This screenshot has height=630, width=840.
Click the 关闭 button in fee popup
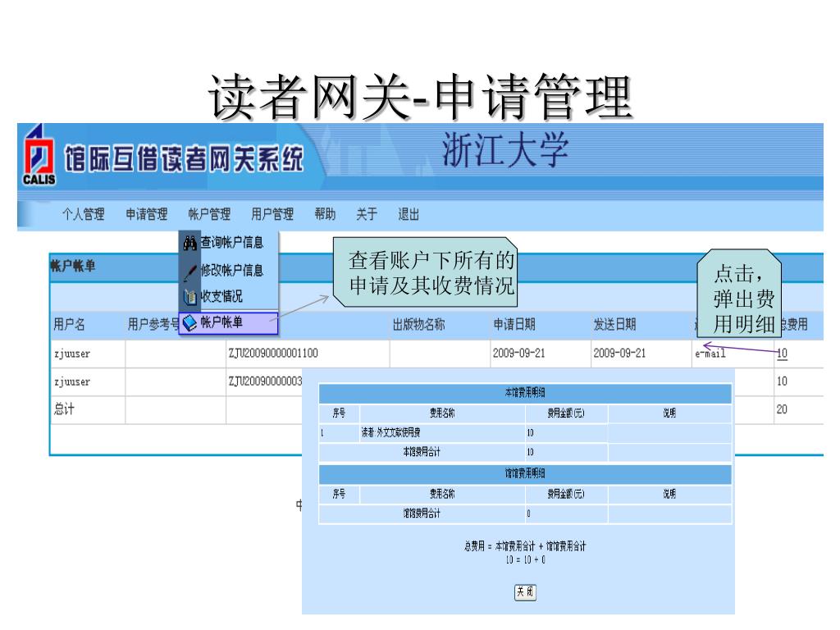pos(525,592)
